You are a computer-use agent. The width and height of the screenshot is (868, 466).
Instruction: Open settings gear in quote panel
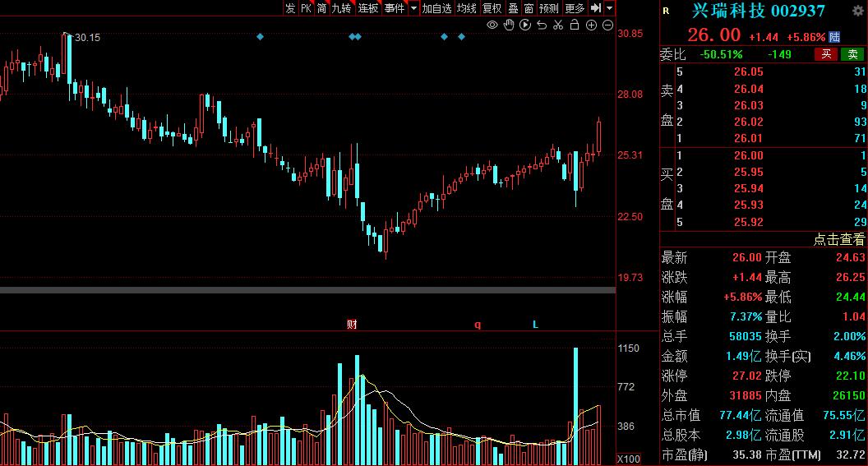tap(857, 11)
